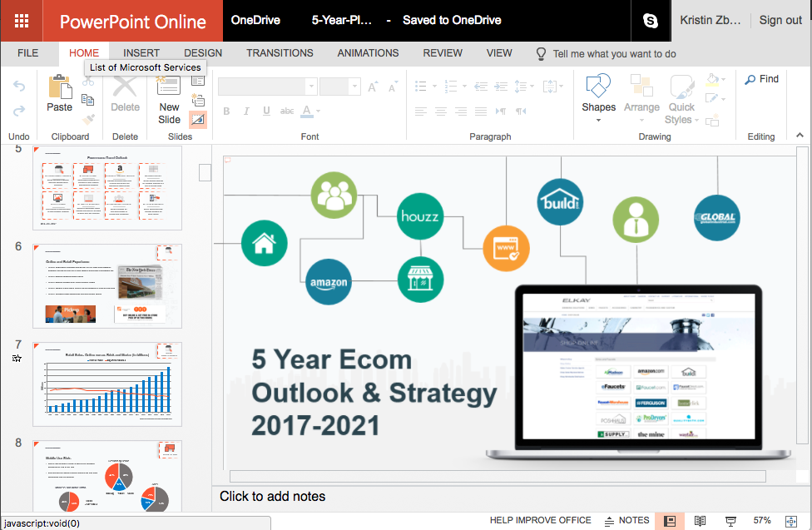Start Slide Show from status bar

click(x=730, y=521)
